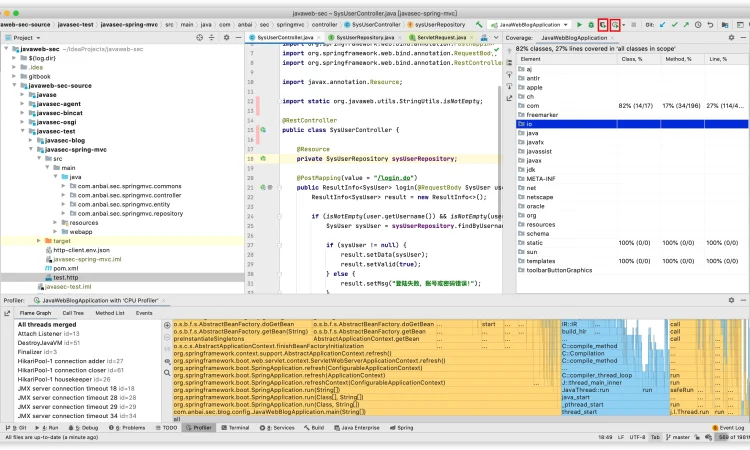Viewport: 750px width, 450px height.
Task: Open the Method List profiler tab
Action: click(x=110, y=313)
